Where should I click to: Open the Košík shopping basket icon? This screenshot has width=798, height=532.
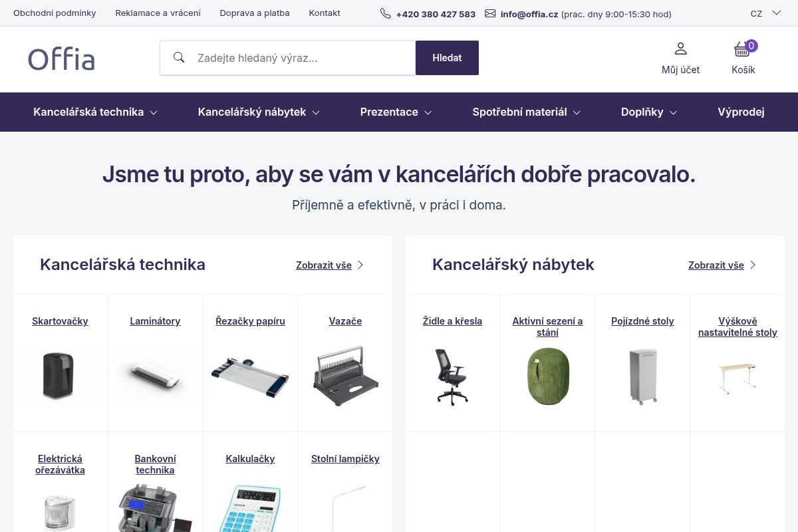pos(742,49)
